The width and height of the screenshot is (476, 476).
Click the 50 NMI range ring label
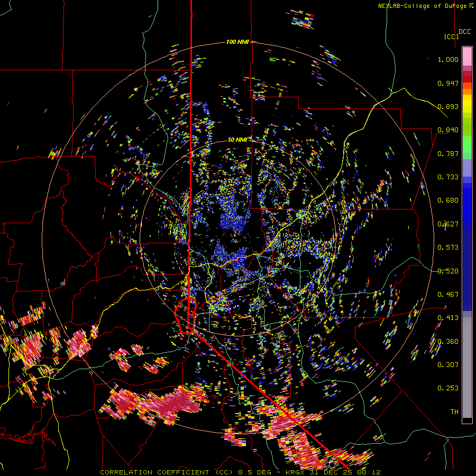pyautogui.click(x=237, y=140)
